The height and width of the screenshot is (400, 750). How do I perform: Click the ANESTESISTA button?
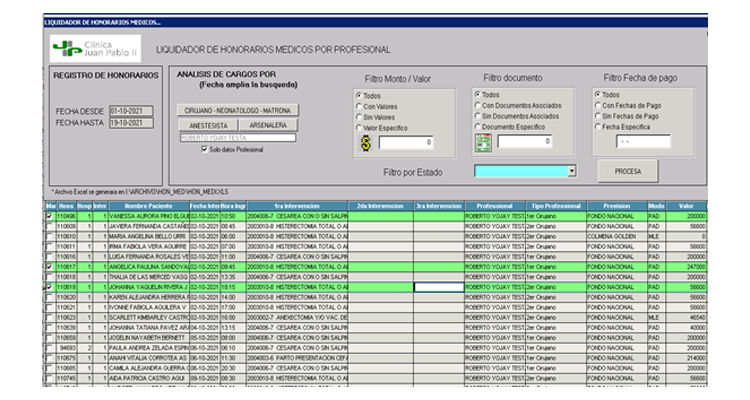point(208,125)
